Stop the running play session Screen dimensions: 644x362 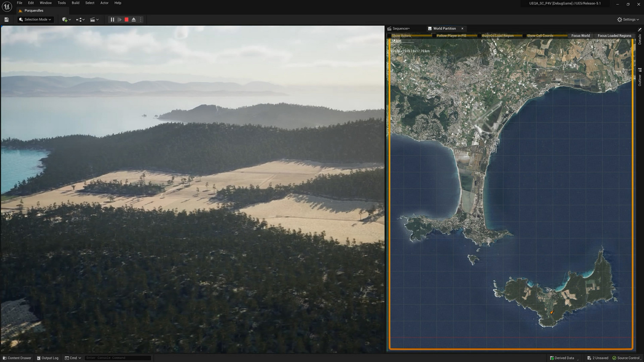(x=127, y=20)
